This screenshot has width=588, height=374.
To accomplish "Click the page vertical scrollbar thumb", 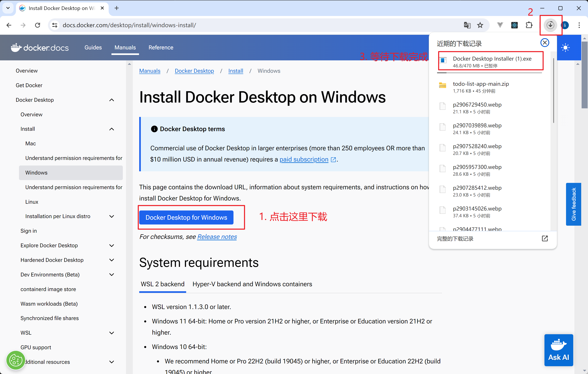I will point(584,75).
